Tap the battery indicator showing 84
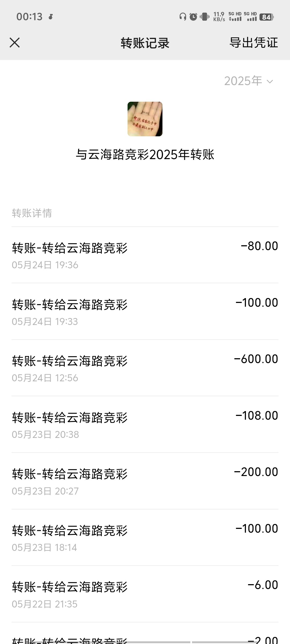Screen dimensions: 290x644 click(266, 17)
